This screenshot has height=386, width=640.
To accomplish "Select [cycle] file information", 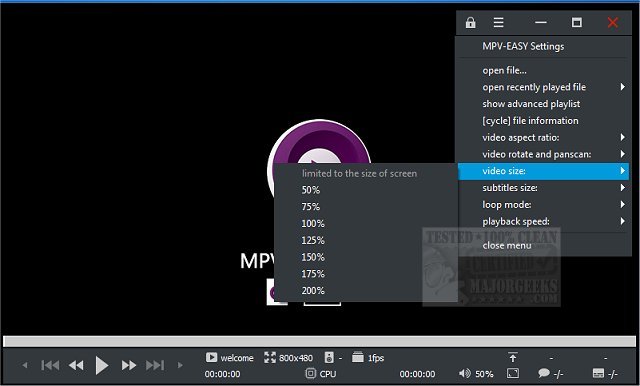I will click(x=543, y=121).
